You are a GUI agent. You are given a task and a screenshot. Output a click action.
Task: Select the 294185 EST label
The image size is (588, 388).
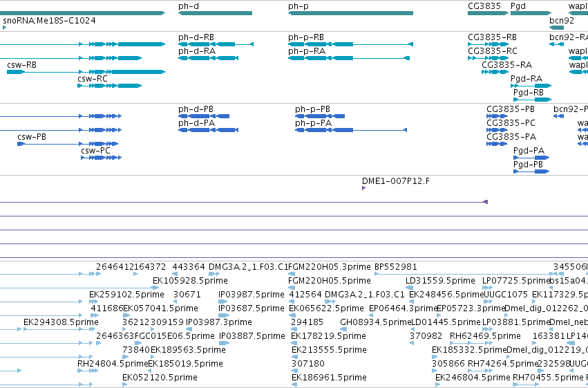tap(307, 322)
